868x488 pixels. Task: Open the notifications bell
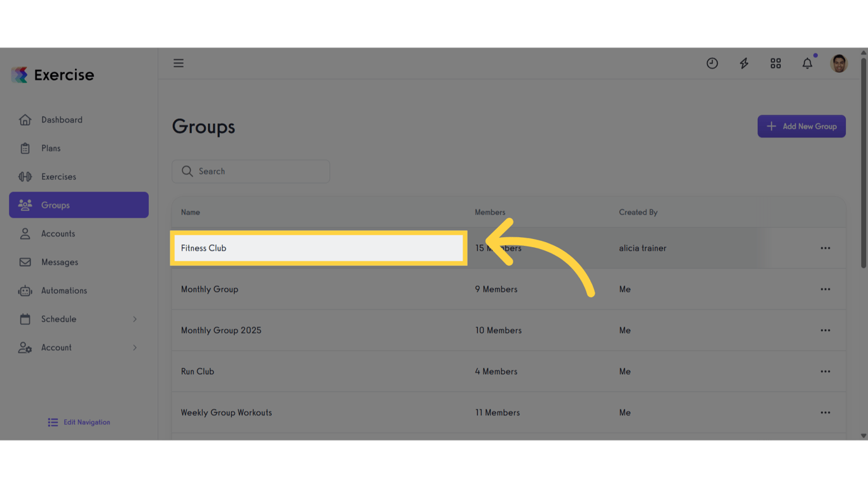pos(807,63)
